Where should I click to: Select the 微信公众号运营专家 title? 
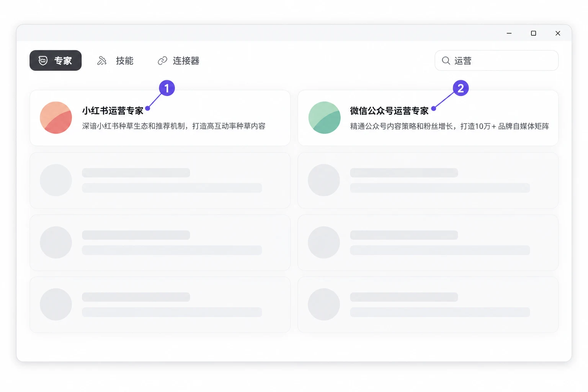coord(389,111)
